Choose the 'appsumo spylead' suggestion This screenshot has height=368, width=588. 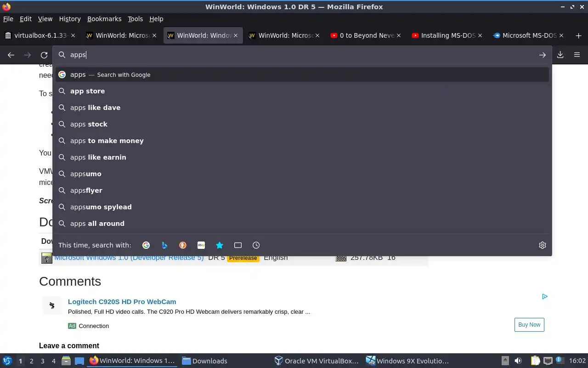[x=302, y=207]
